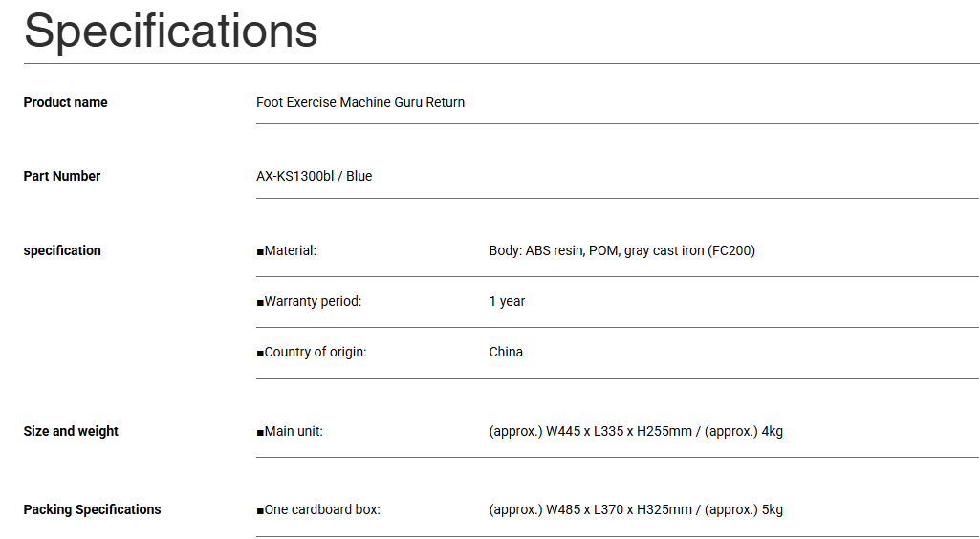Select the Foot Exercise Machine Guru Return text
Viewport: 980px width, 539px height.
[360, 102]
